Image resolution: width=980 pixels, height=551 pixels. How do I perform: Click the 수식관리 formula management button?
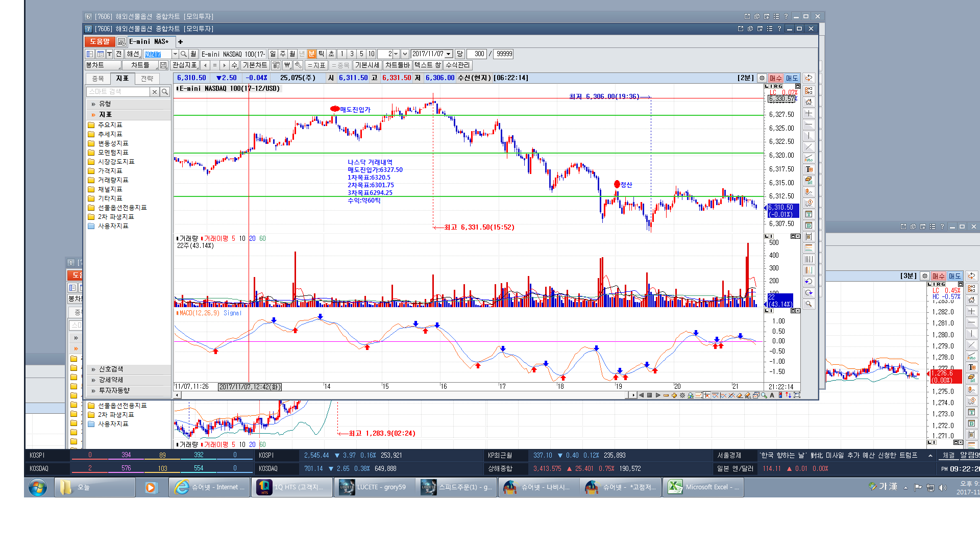458,65
